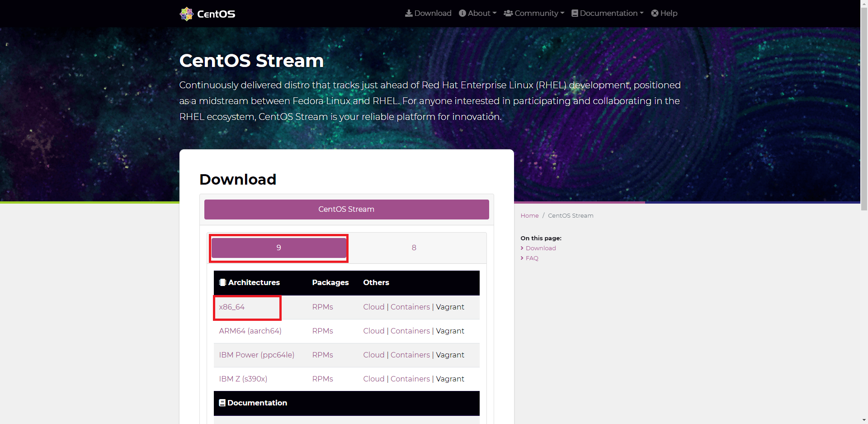Open RPMs for ARM64 (aarch64)
Viewport: 868px width, 424px height.
click(x=322, y=331)
